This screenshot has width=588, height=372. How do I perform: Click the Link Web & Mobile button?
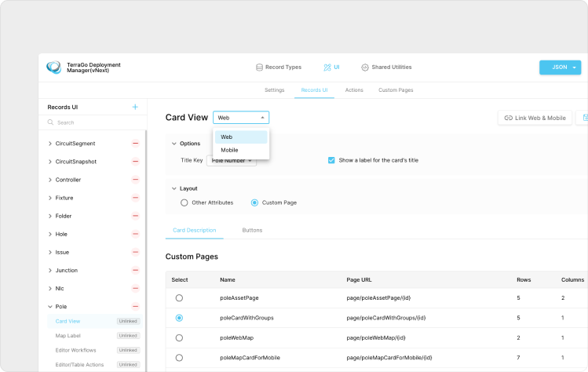click(535, 118)
